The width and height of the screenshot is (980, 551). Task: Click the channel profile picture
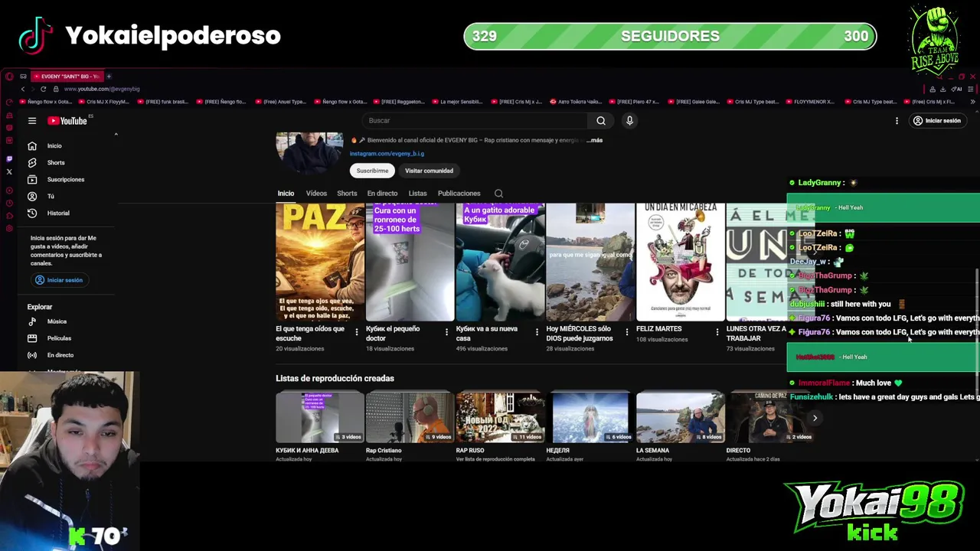click(x=309, y=153)
